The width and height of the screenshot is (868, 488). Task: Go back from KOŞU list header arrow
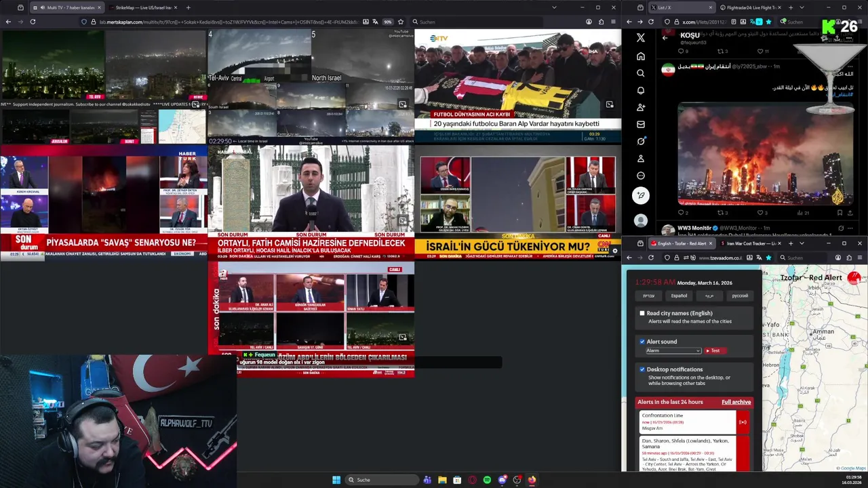click(x=665, y=37)
